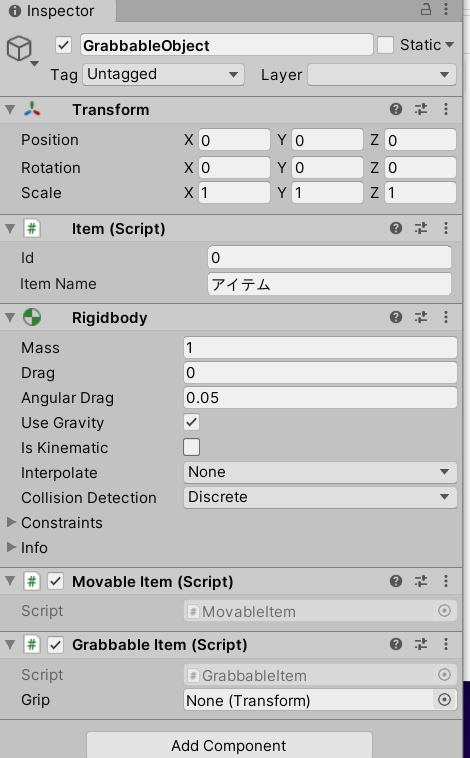Image resolution: width=470 pixels, height=758 pixels.
Task: Open the Tag dropdown showing Untagged
Action: pos(163,74)
